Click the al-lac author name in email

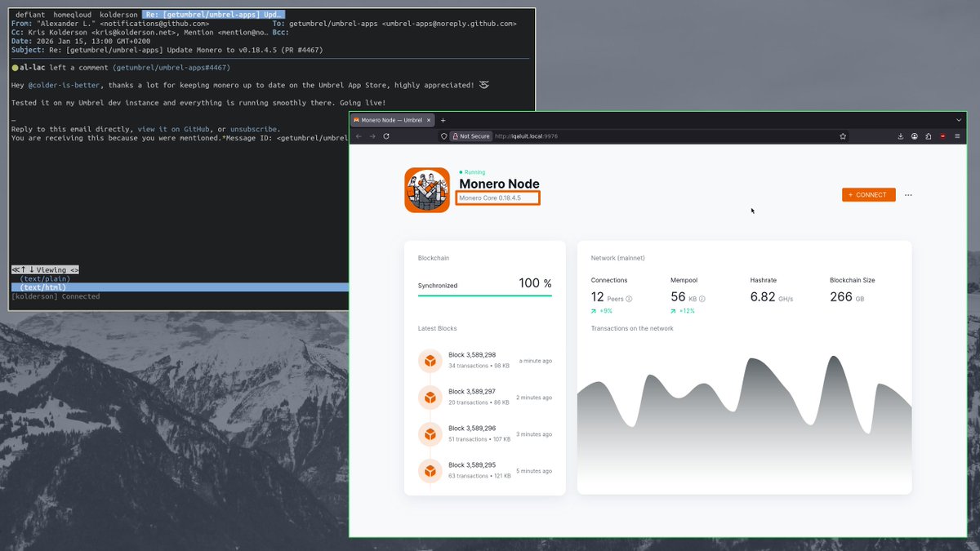pos(31,68)
